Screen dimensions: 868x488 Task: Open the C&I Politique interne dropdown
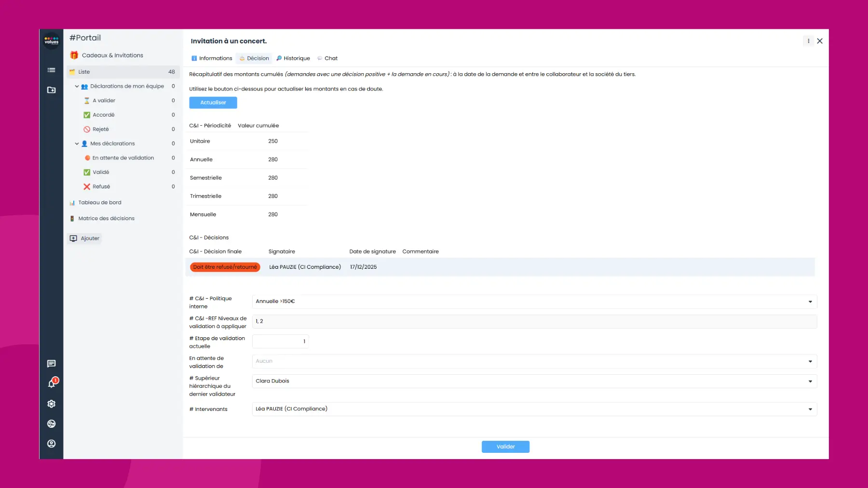tap(810, 302)
